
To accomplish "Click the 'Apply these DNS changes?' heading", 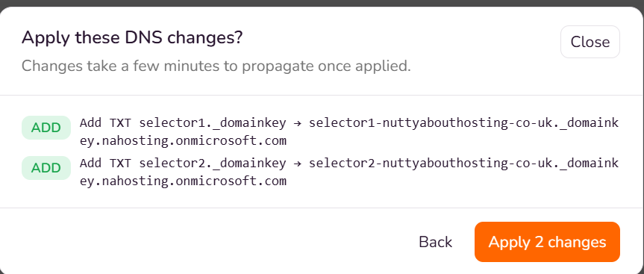I will coord(132,38).
